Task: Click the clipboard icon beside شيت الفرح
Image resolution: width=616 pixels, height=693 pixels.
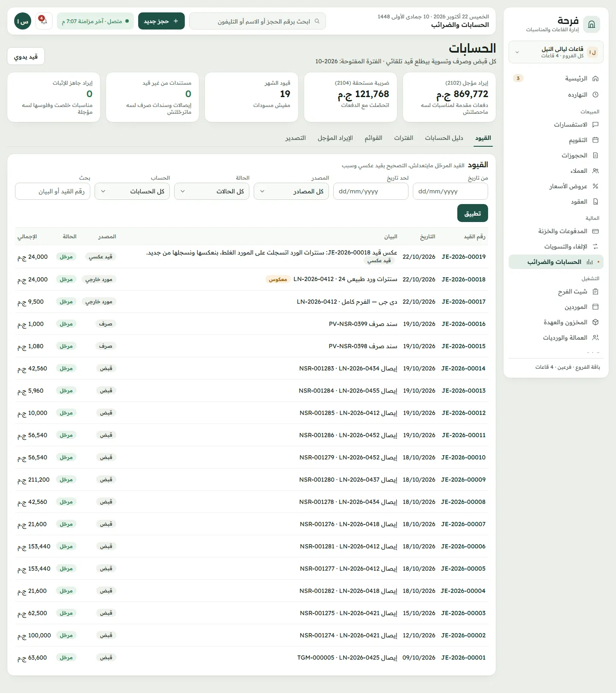Action: point(595,292)
